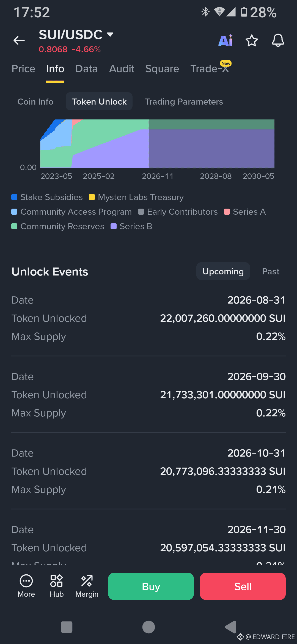This screenshot has height=644, width=297.
Task: Open the More options icon
Action: pos(26,586)
